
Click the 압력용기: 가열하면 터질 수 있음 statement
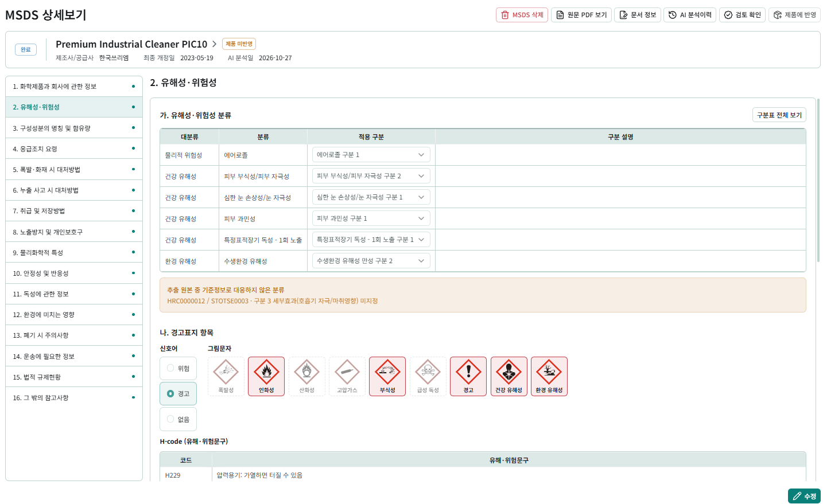(259, 475)
